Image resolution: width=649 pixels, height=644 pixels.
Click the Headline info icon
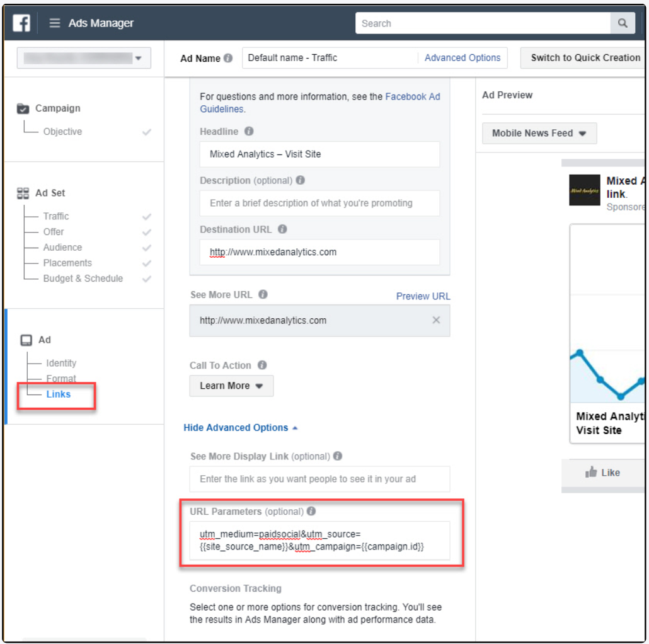(249, 131)
